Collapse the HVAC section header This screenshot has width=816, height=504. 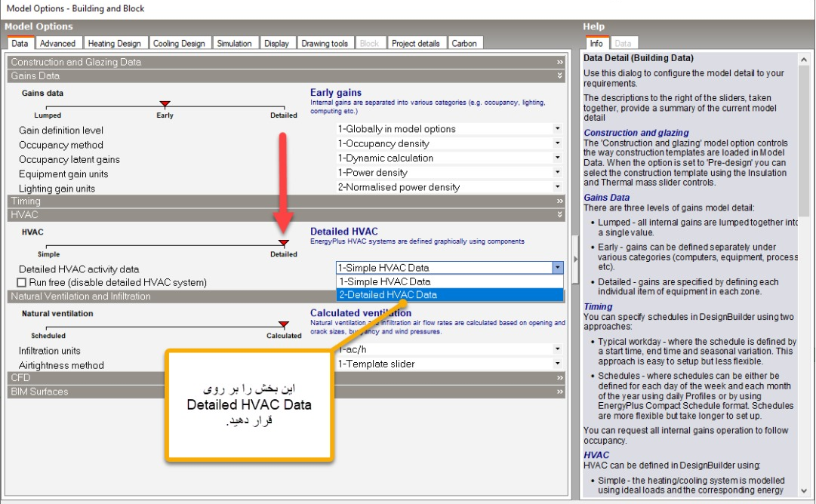[286, 215]
